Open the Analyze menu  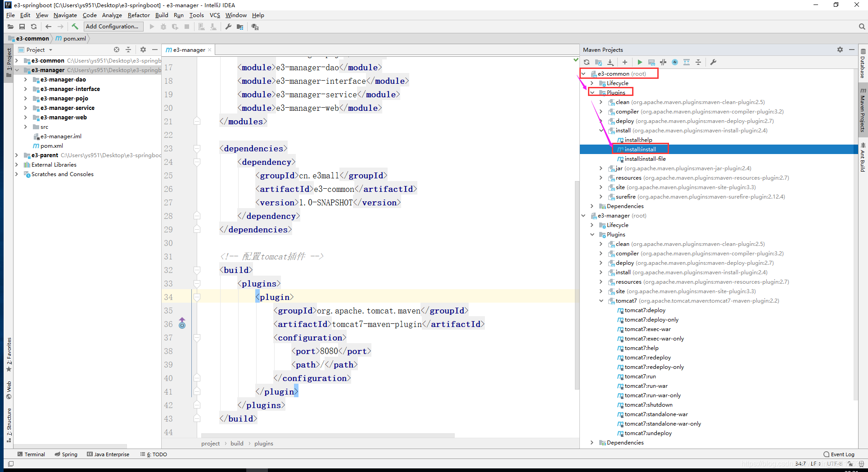[x=112, y=15]
